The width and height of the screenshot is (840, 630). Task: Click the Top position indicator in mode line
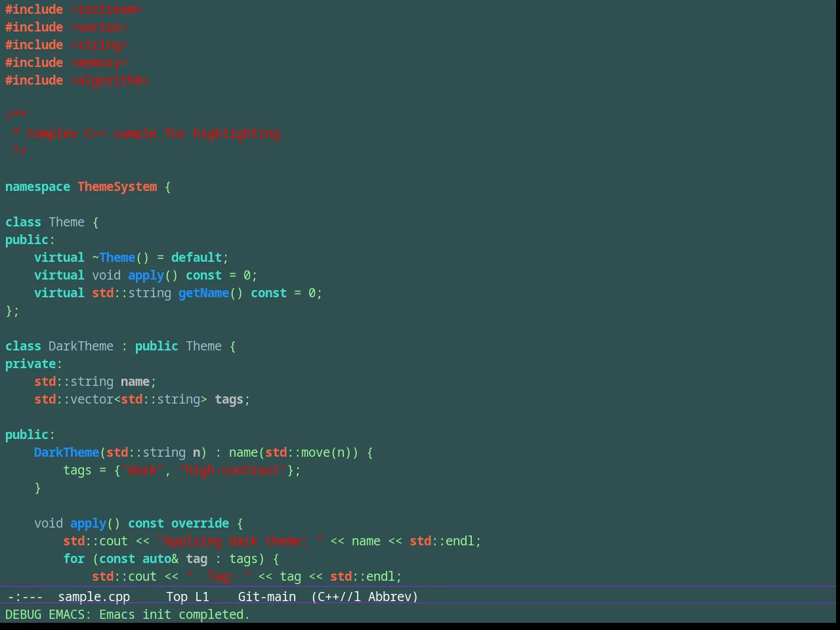coord(177,597)
